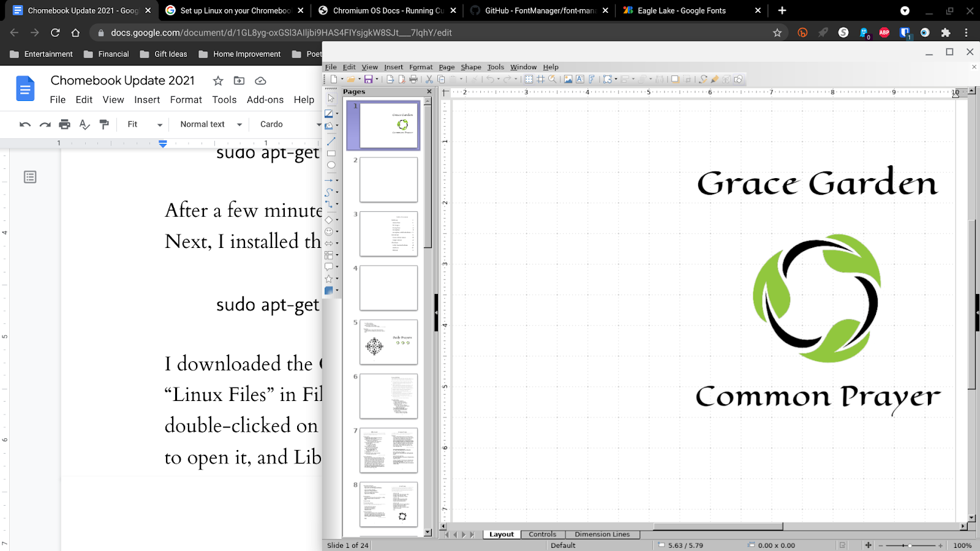Click the Chrome address bar URL
This screenshot has height=551, width=980.
(281, 32)
